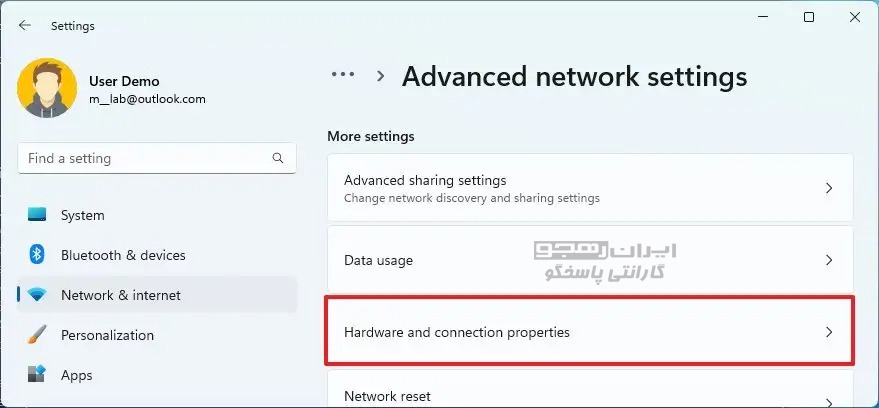Open Network reset option
The image size is (879, 408).
point(387,396)
